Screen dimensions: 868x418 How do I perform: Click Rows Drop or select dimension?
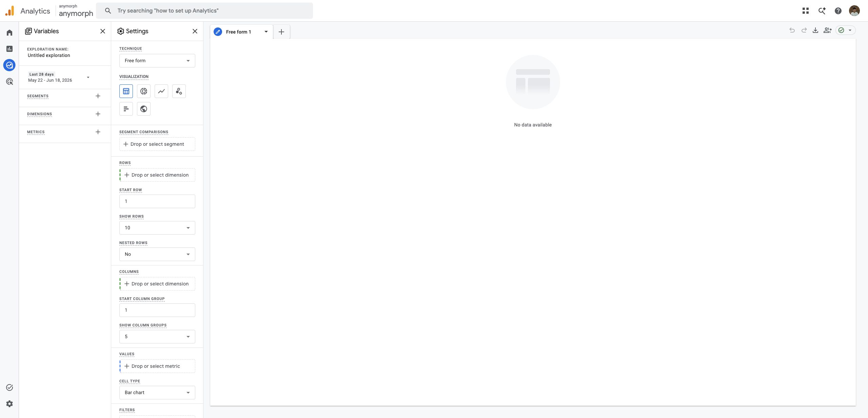tap(157, 175)
